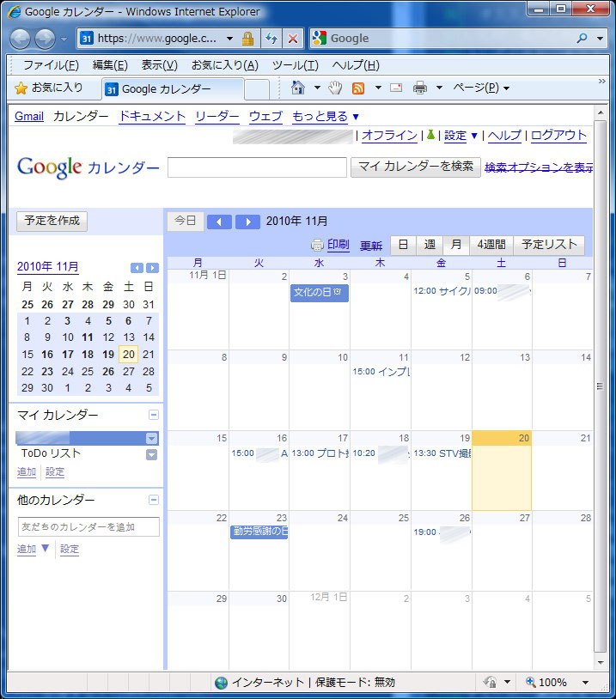Click the page vertical scrollbar thumb
The image size is (616, 699).
click(x=600, y=386)
